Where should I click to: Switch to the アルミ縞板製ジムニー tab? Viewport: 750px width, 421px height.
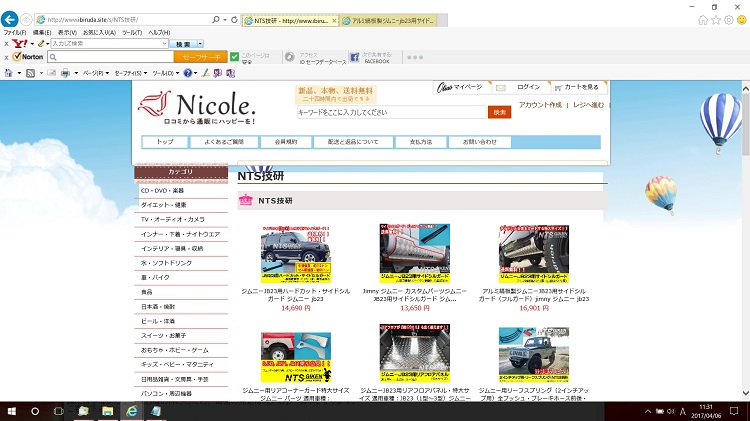[388, 20]
